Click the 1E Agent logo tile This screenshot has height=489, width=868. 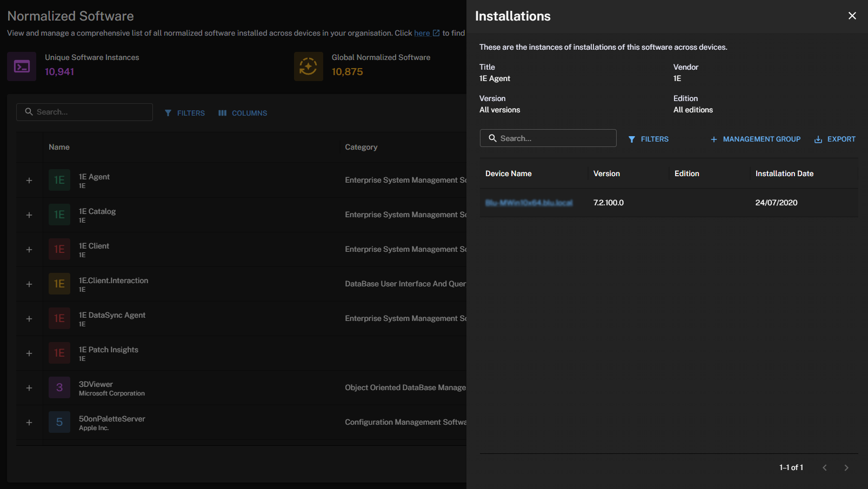[x=59, y=180]
